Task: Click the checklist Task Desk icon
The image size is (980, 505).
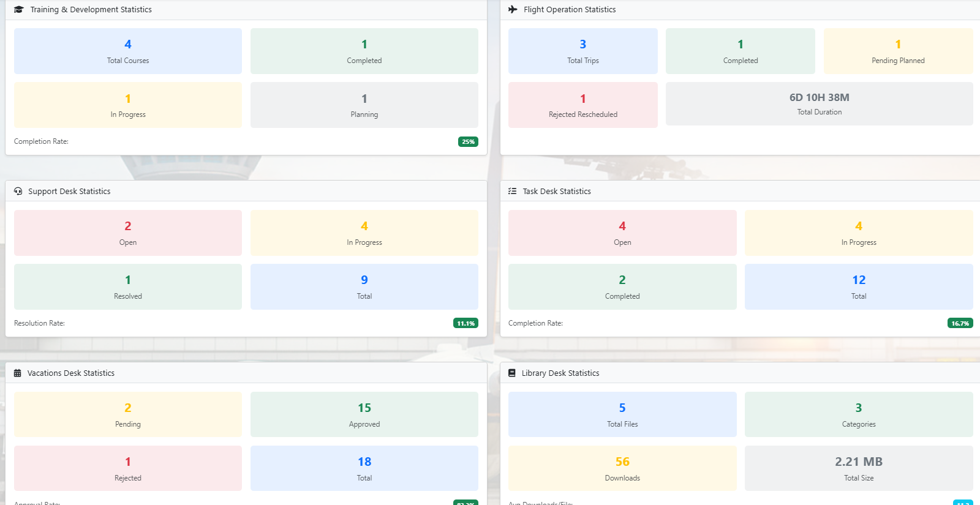Action: coord(512,192)
